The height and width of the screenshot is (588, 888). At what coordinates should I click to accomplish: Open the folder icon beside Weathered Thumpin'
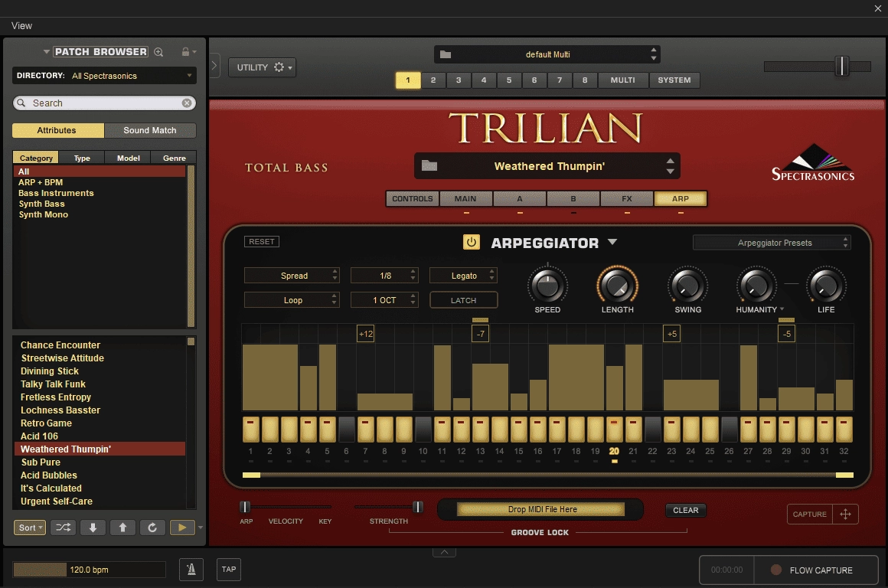[x=429, y=165]
